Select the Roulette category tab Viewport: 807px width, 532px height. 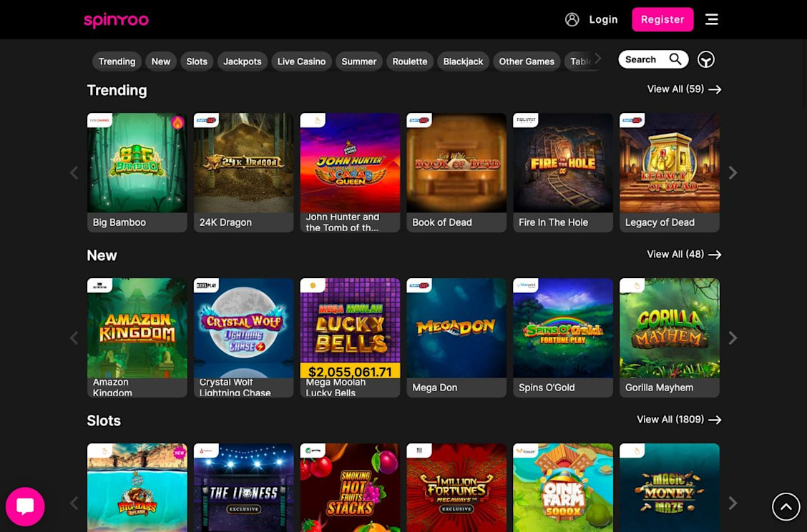[x=410, y=61]
